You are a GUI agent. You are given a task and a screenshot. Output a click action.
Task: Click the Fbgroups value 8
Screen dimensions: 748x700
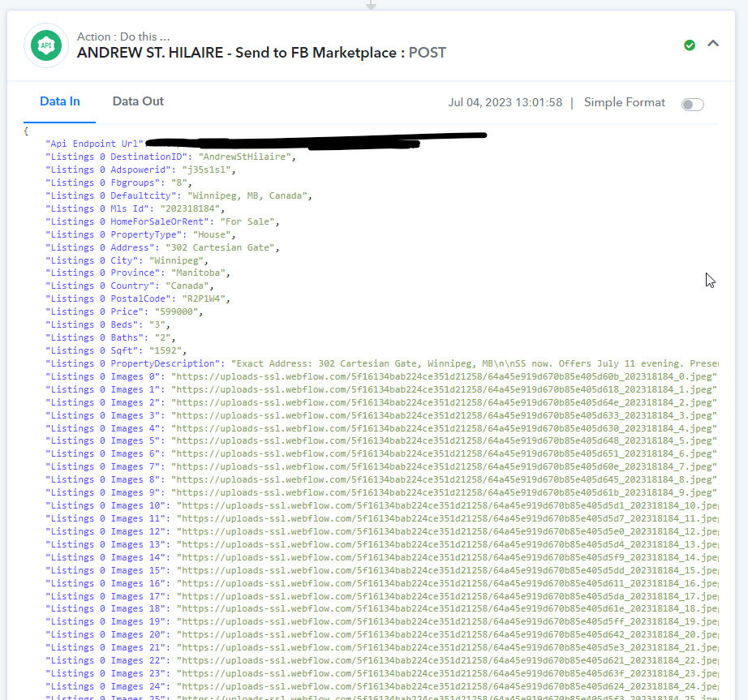tap(179, 183)
